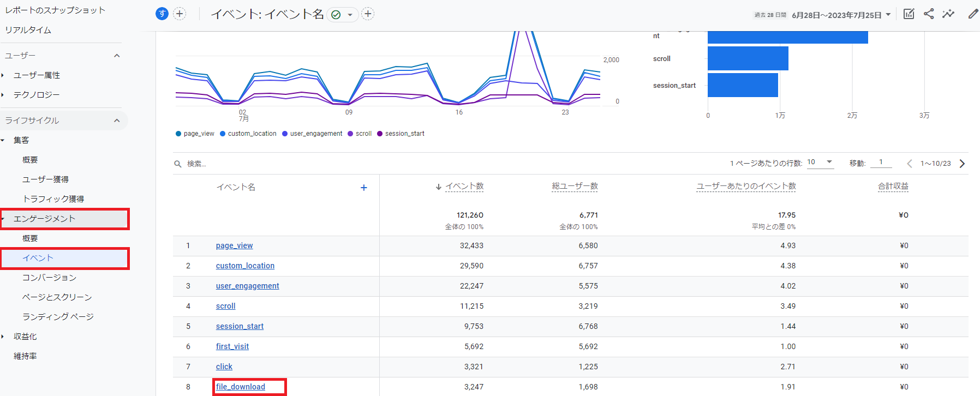The image size is (980, 396).
Task: Click the page_view legend color dot
Action: [178, 134]
